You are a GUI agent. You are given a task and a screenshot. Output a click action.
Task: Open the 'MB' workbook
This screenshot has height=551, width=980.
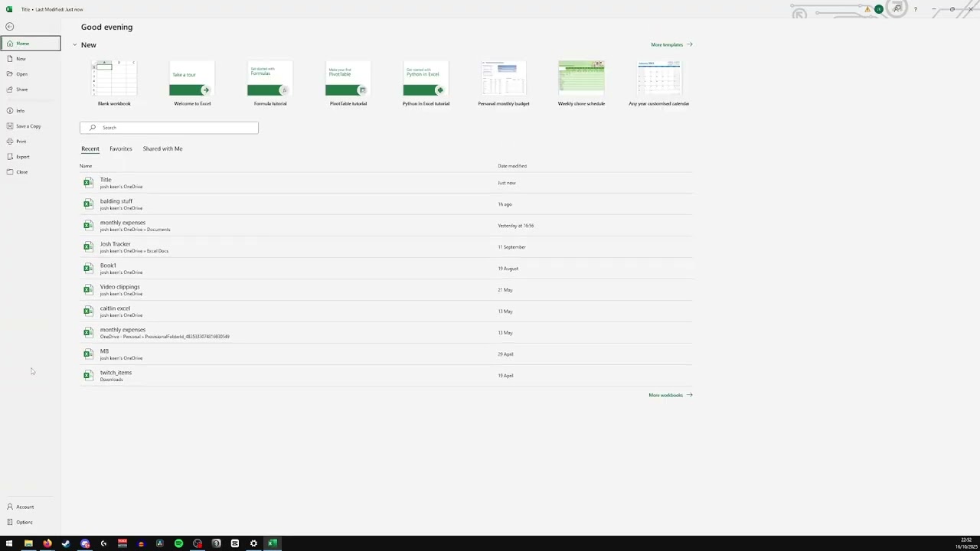(386, 354)
